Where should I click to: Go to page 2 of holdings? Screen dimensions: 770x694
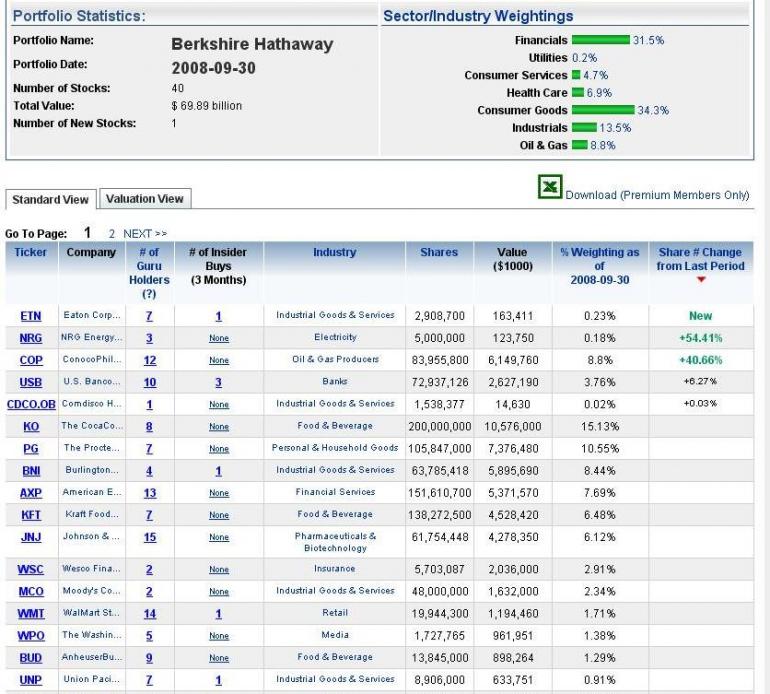[x=111, y=234]
